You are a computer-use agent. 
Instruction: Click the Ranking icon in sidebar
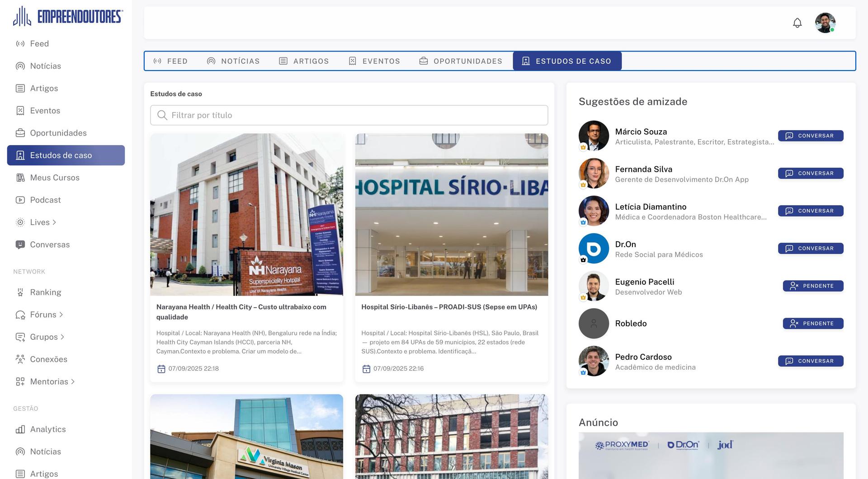click(x=20, y=292)
